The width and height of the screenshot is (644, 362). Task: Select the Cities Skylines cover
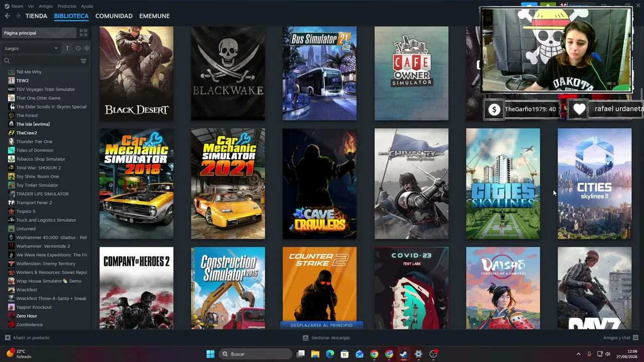tap(503, 184)
